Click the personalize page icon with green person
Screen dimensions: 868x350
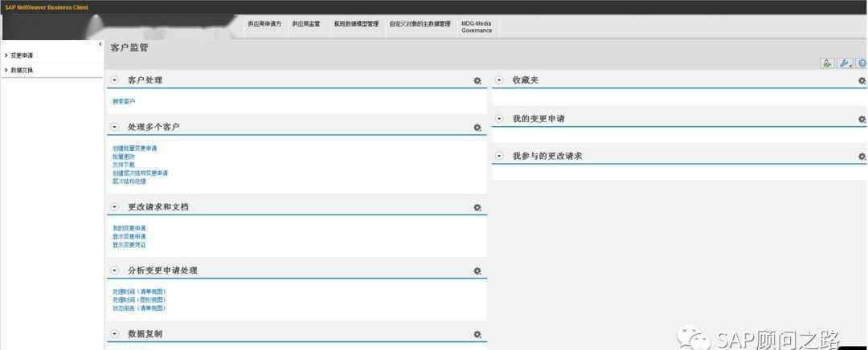point(827,63)
